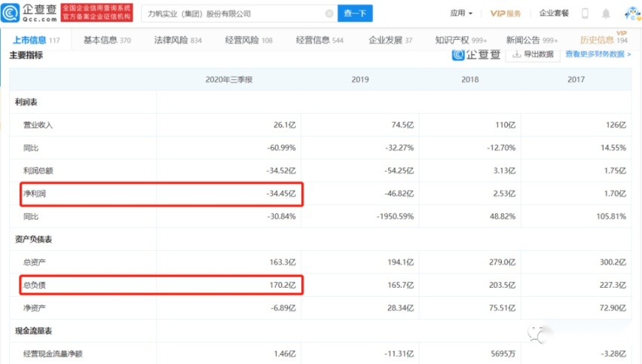Open VIP服务 link
The height and width of the screenshot is (364, 642).
coord(506,14)
